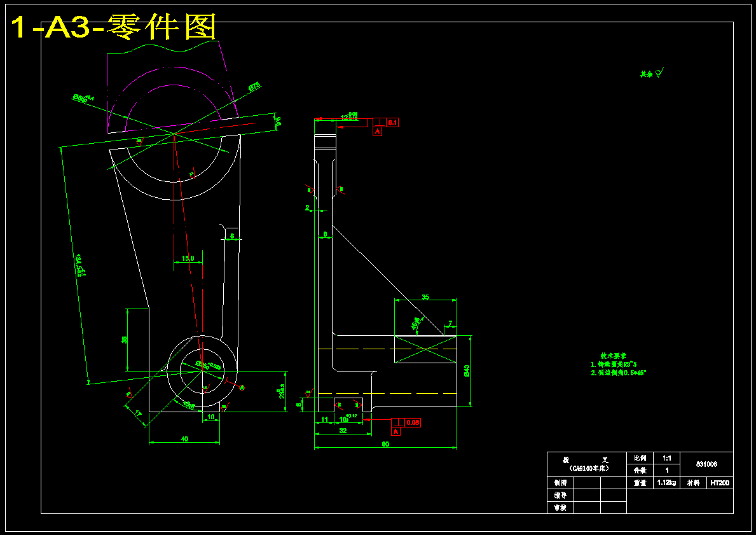Click the "Ø40" vertical diameter dimension

(x=466, y=370)
